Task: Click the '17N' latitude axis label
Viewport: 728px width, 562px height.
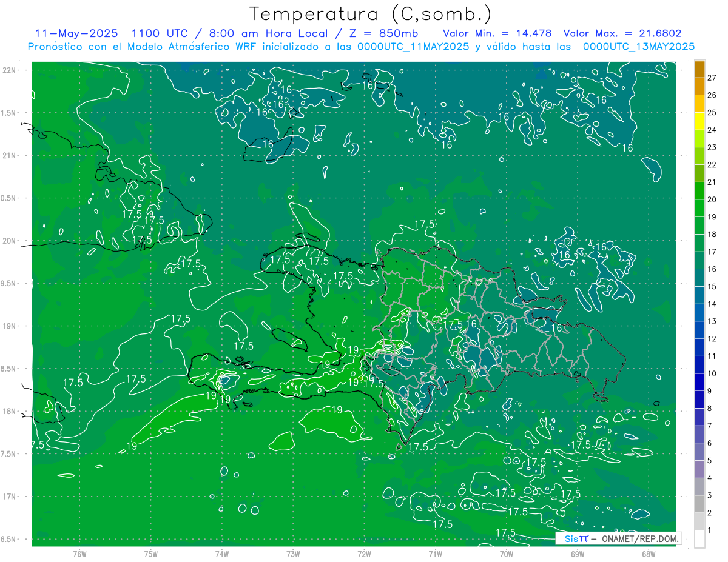Action: coord(10,497)
